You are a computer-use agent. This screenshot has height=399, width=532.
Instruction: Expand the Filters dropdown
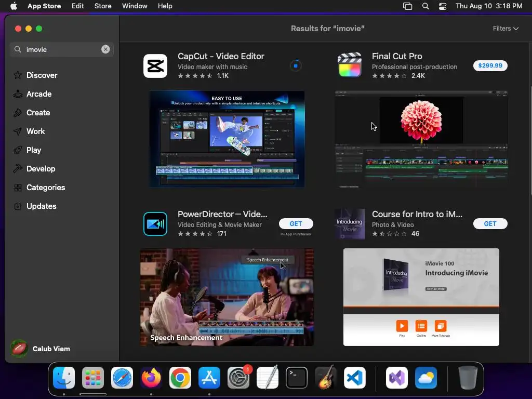pyautogui.click(x=506, y=29)
